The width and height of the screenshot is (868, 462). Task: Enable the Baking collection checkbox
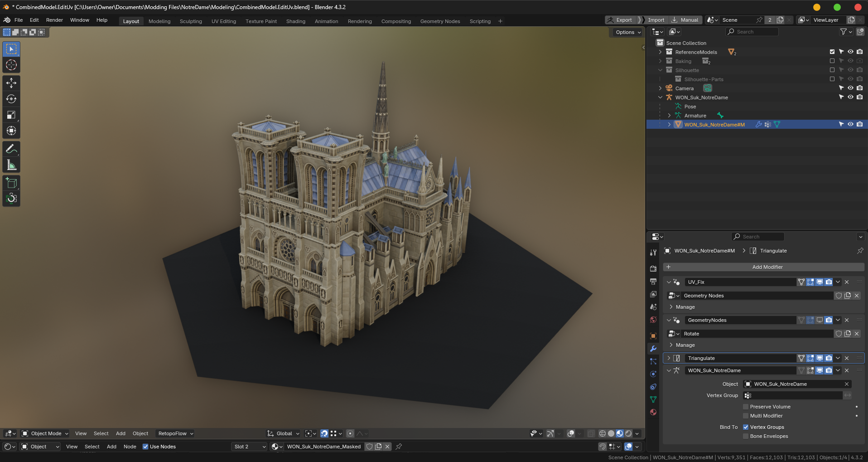tap(832, 61)
